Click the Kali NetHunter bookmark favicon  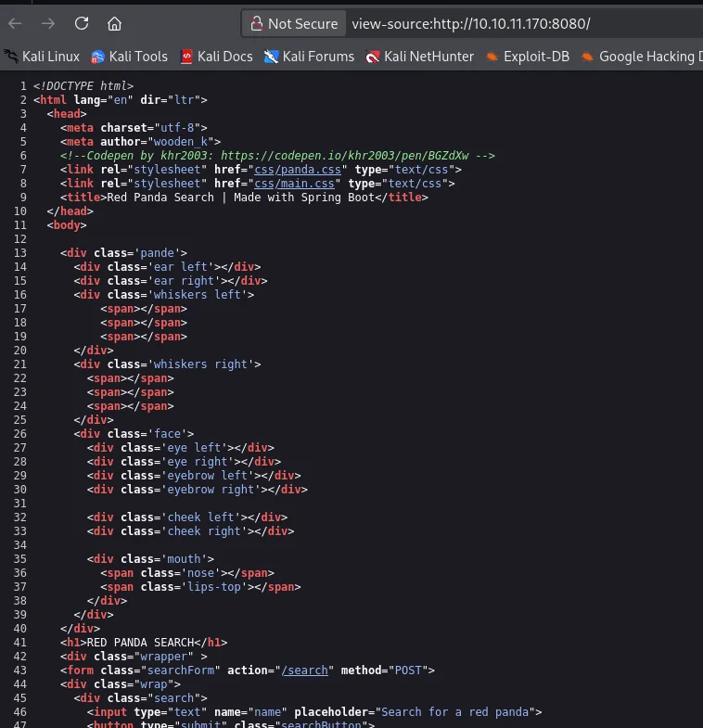point(373,57)
